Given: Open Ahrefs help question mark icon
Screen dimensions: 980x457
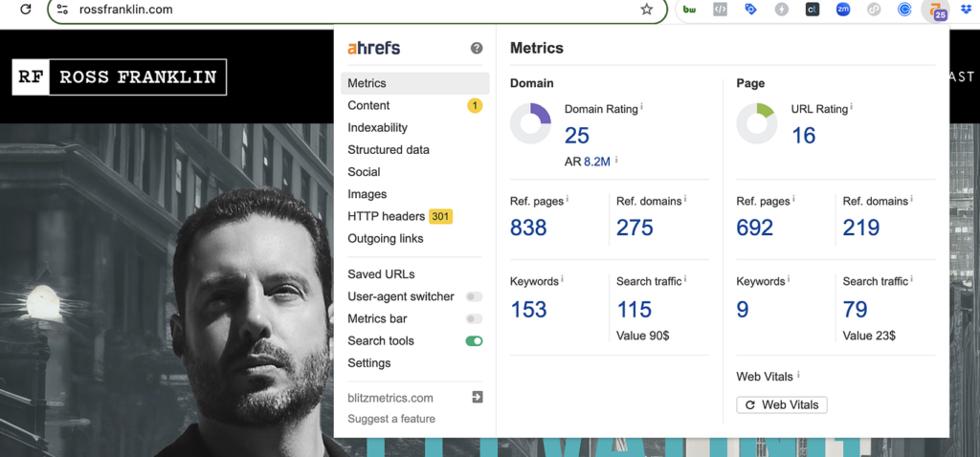Looking at the screenshot, I should pos(477,48).
